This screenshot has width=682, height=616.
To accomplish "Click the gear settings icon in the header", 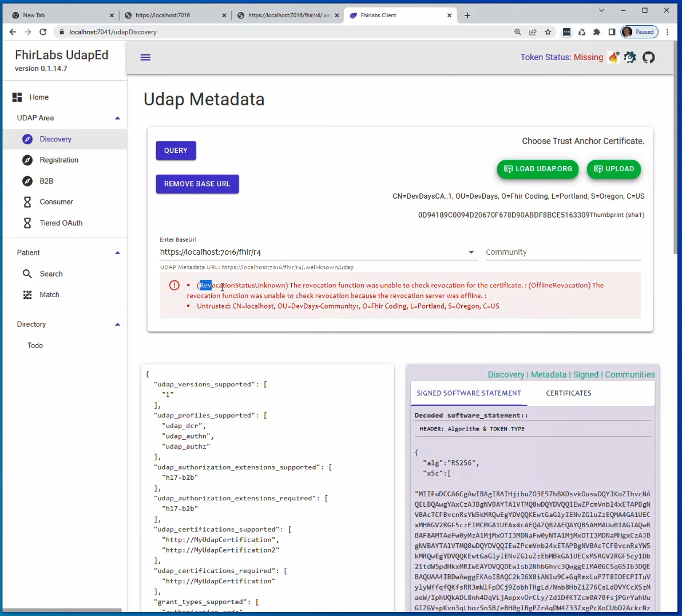I will [630, 57].
